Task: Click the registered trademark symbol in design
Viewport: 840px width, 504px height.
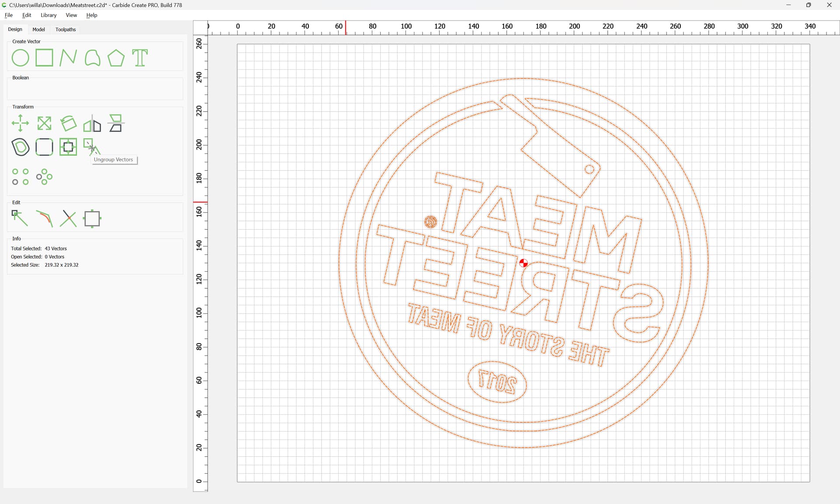Action: point(430,222)
